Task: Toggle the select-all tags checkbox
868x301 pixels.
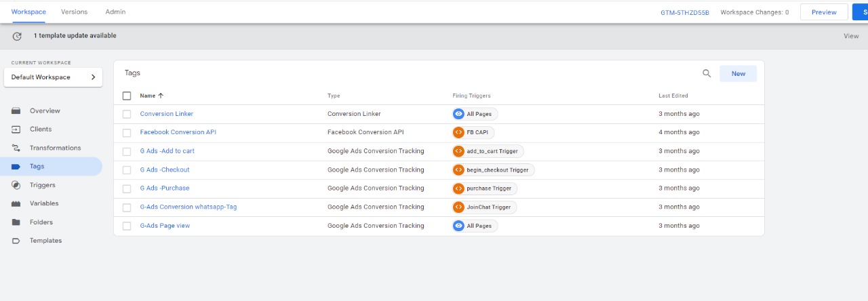Action: pos(127,96)
